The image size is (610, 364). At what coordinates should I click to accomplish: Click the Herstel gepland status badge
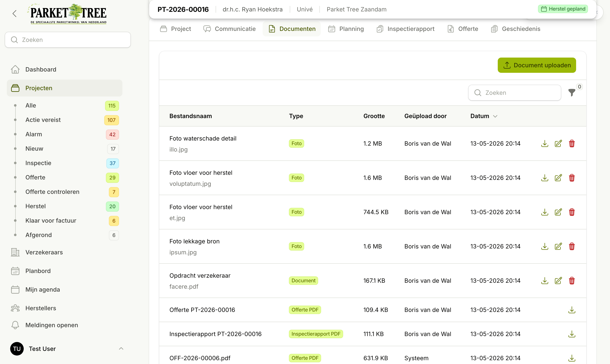click(563, 9)
